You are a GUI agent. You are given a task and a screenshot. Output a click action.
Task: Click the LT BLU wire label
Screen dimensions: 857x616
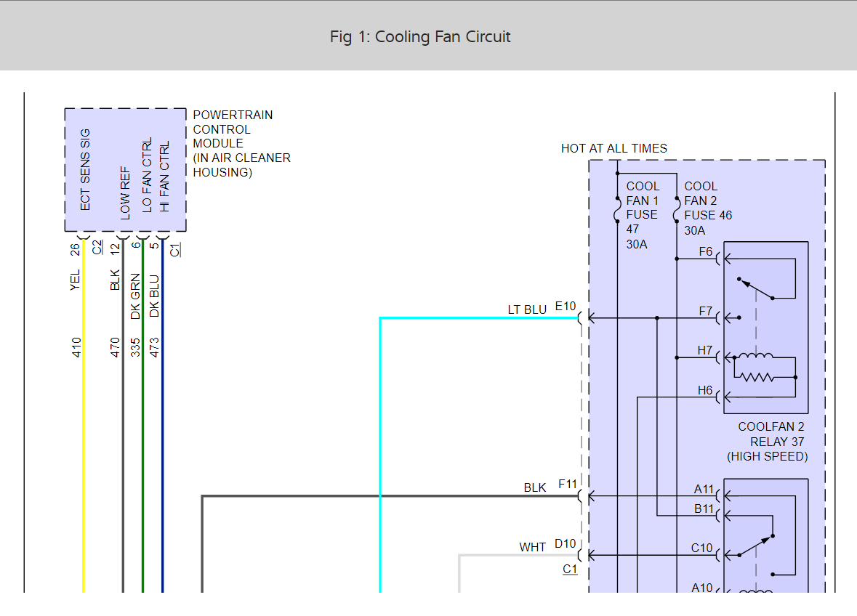click(x=527, y=310)
